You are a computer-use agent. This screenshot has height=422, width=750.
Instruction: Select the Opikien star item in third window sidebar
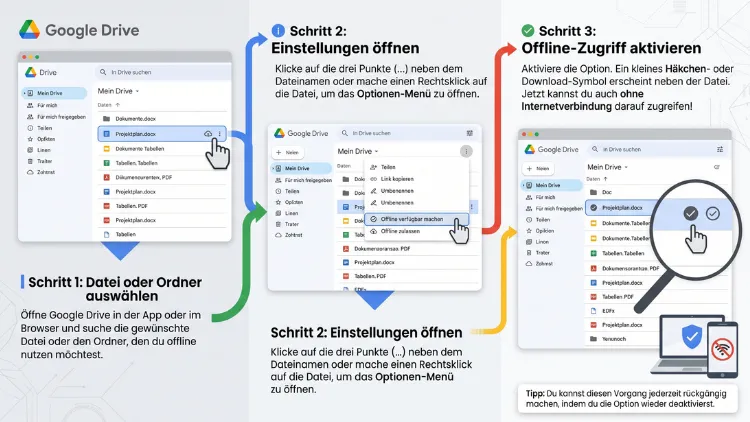[540, 231]
